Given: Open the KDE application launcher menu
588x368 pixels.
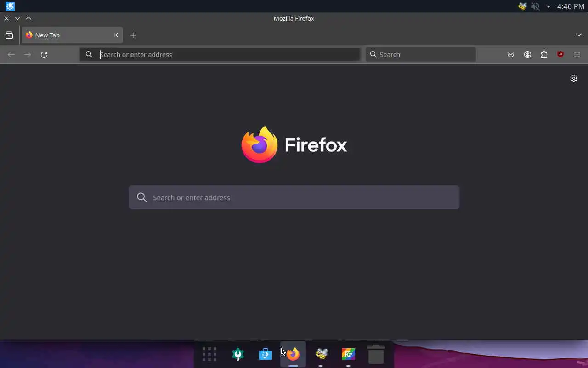Looking at the screenshot, I should [x=10, y=6].
